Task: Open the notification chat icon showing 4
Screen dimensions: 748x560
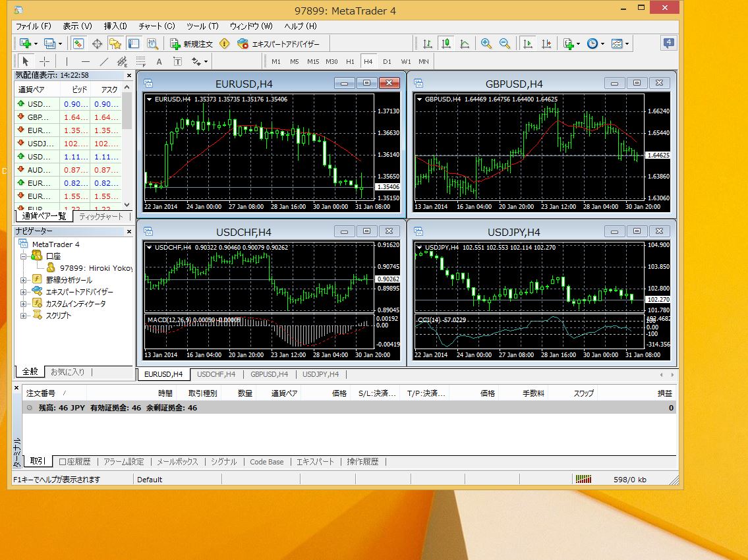Action: [668, 43]
